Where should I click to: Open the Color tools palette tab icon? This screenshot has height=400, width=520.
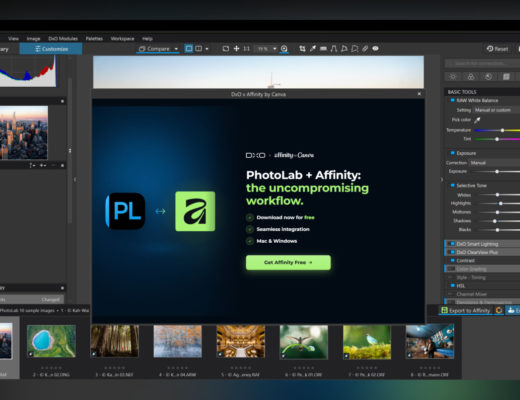[x=471, y=77]
